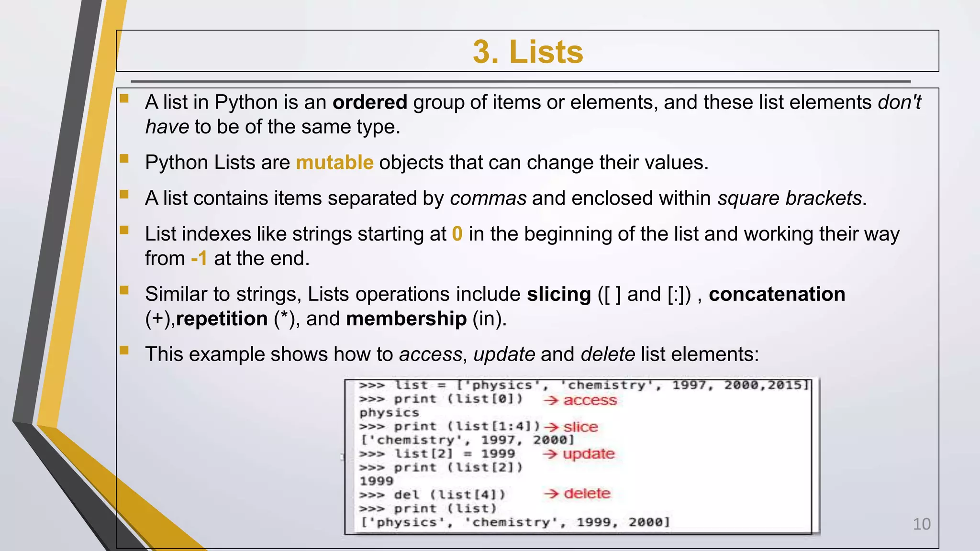The image size is (980, 551).
Task: Click the slide number "10"
Action: [922, 524]
